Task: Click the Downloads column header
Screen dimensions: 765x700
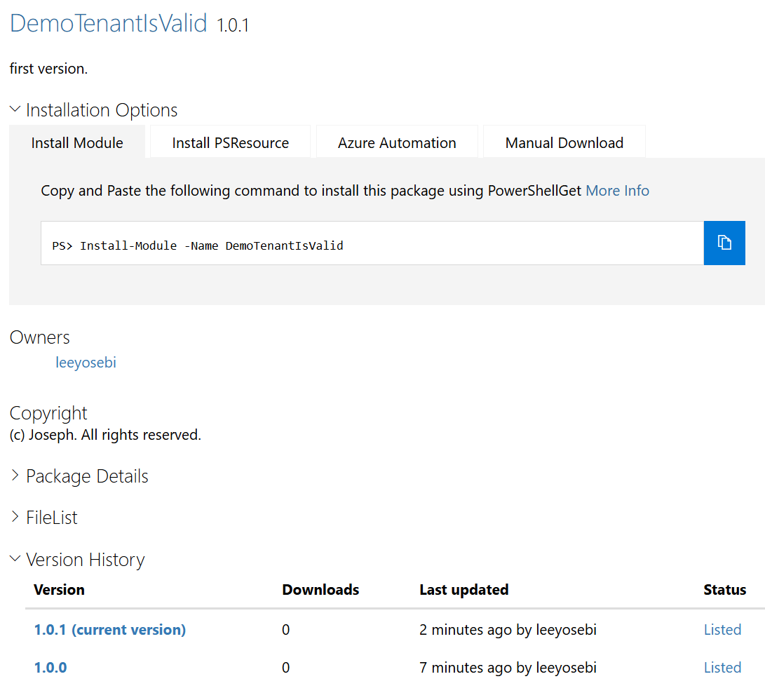Action: tap(320, 590)
